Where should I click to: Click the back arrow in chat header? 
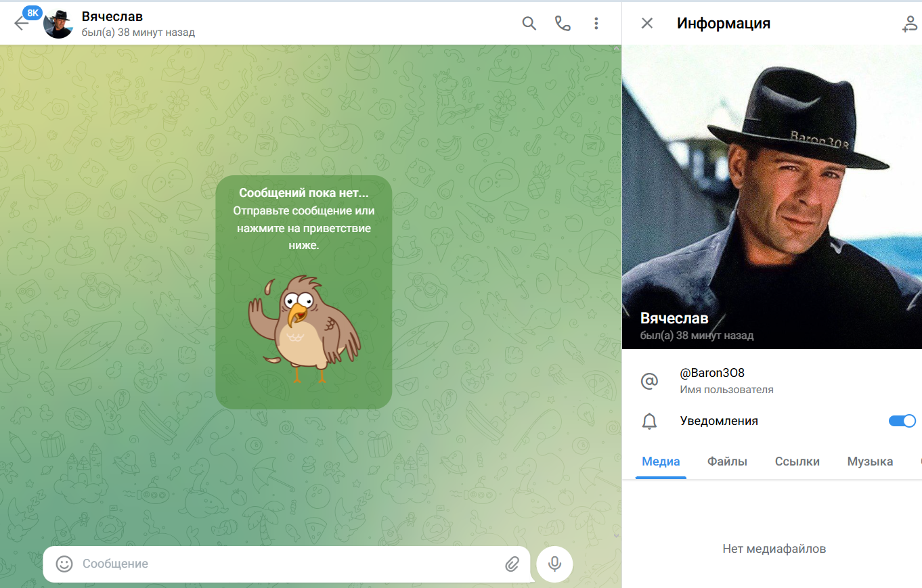20,24
